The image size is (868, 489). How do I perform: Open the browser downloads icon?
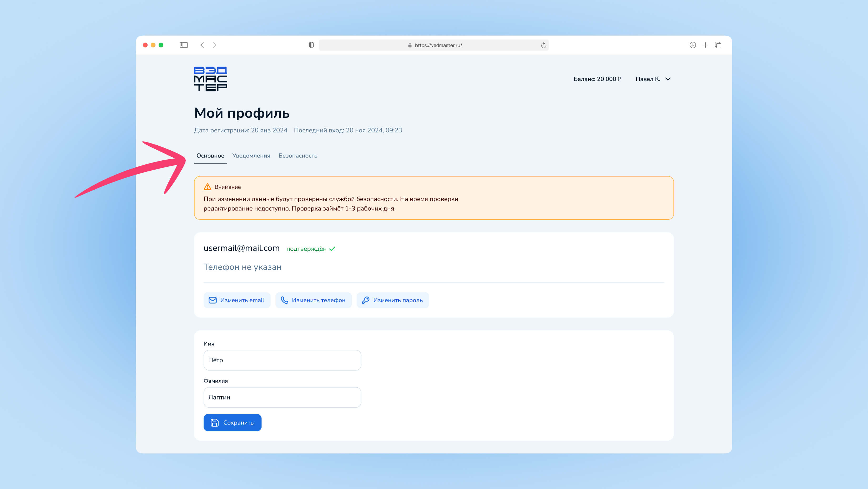[693, 45]
